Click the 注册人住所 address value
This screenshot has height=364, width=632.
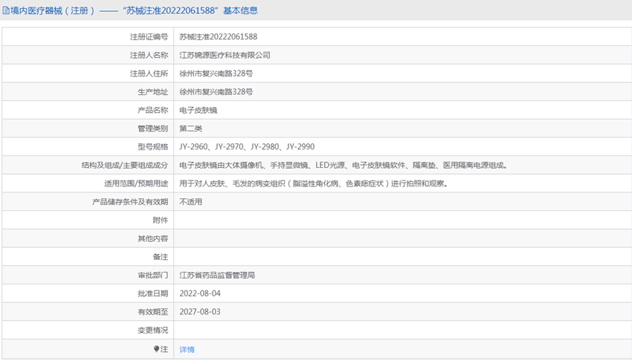click(x=216, y=74)
